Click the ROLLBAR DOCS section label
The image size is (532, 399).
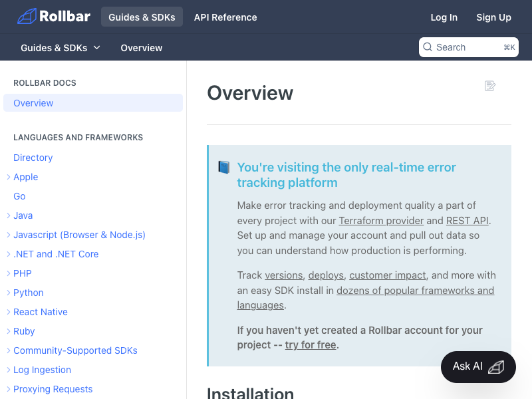[x=45, y=82]
